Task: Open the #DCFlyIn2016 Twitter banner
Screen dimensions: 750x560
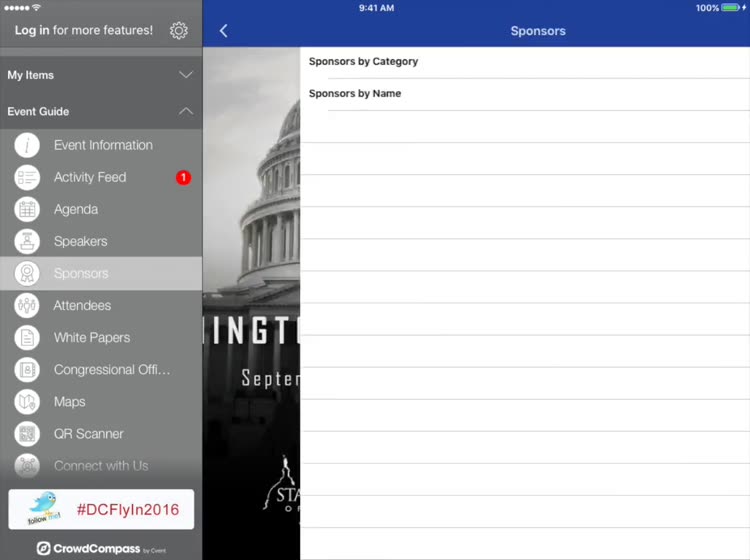Action: [101, 509]
